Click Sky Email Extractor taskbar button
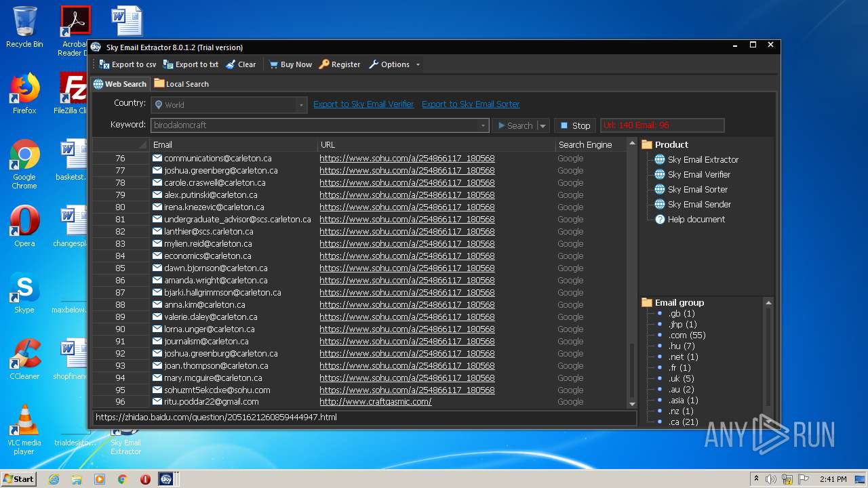 tap(167, 479)
